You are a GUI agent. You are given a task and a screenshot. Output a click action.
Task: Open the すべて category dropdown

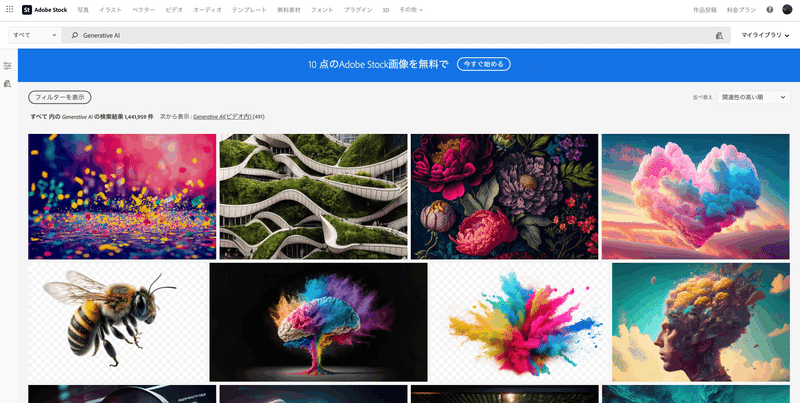click(x=35, y=35)
